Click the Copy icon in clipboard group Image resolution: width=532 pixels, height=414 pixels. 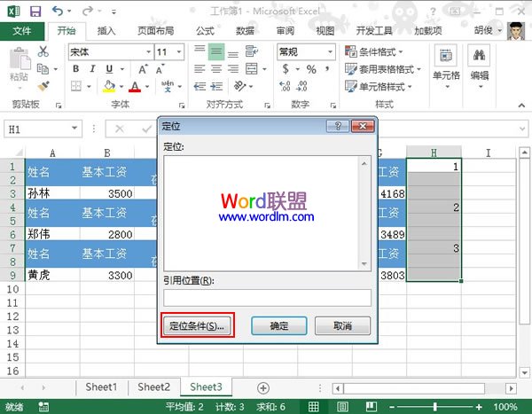tap(43, 69)
